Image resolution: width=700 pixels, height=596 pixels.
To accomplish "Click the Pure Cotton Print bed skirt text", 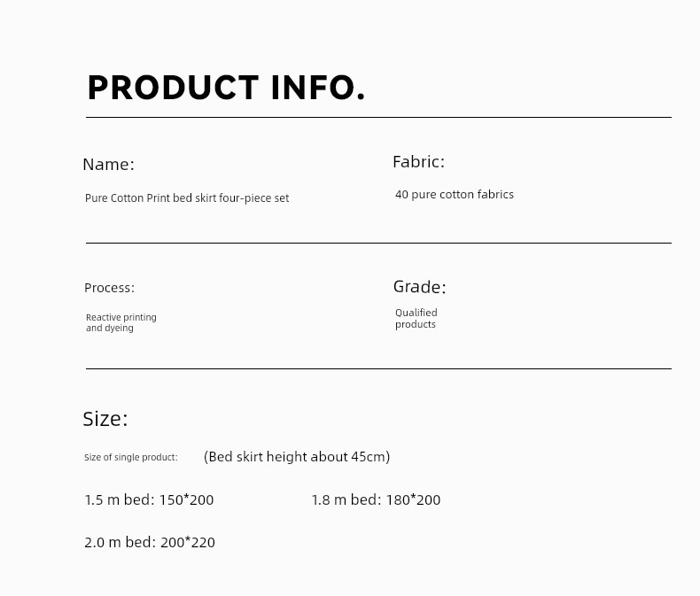I will coord(151,198).
